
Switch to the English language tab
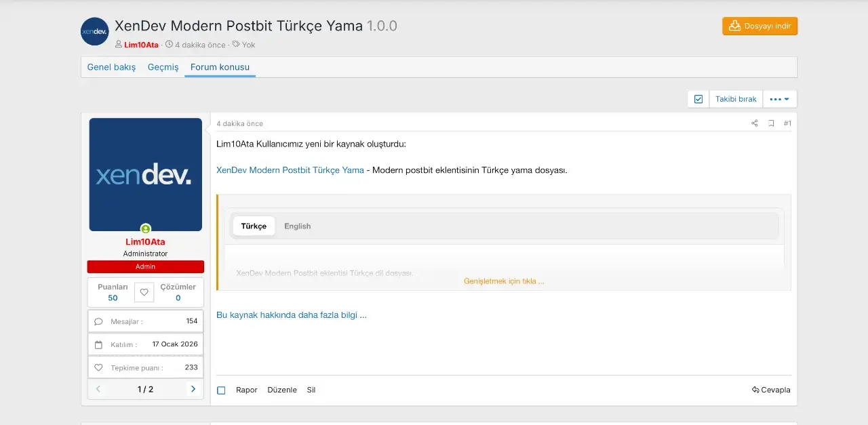click(297, 226)
